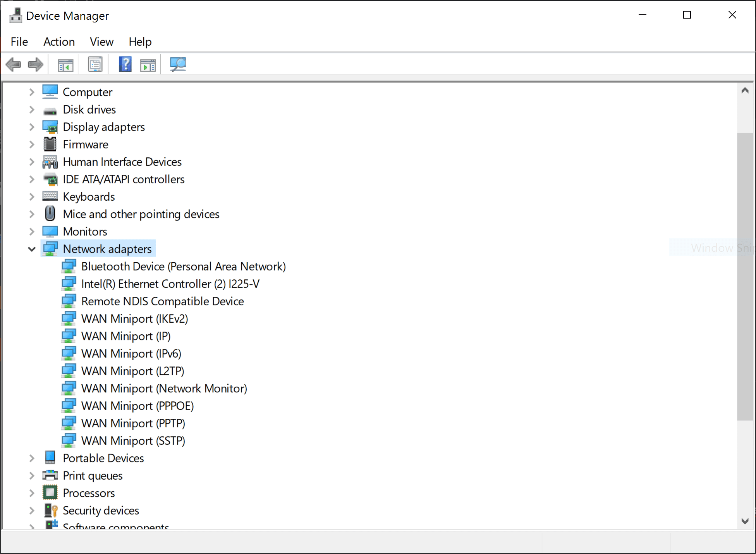Open the Action menu
Image resolution: width=756 pixels, height=554 pixels.
pos(59,42)
